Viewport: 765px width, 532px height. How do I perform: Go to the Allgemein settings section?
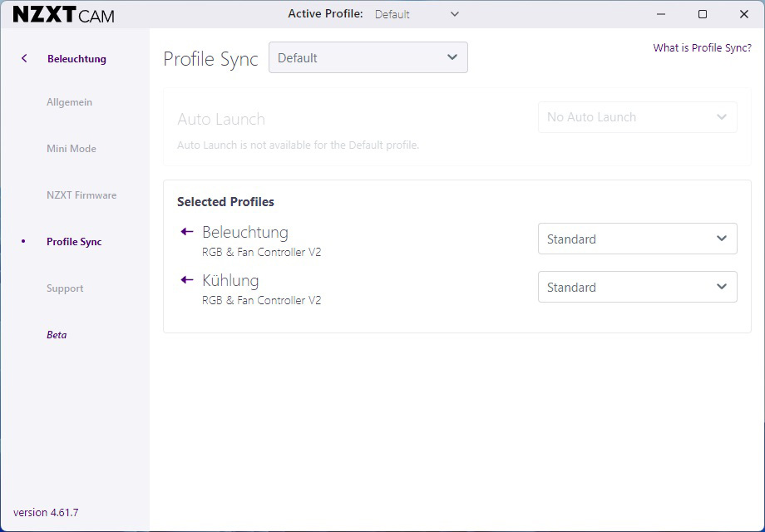(x=69, y=102)
